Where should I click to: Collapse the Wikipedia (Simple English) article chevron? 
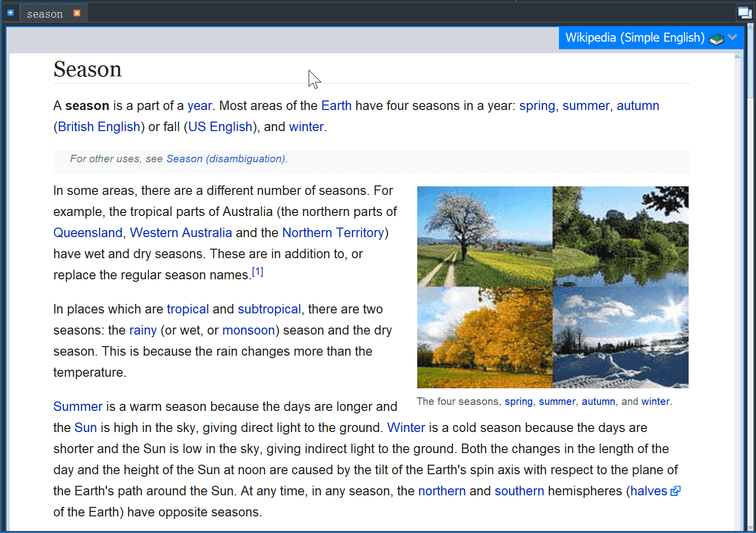click(x=732, y=37)
